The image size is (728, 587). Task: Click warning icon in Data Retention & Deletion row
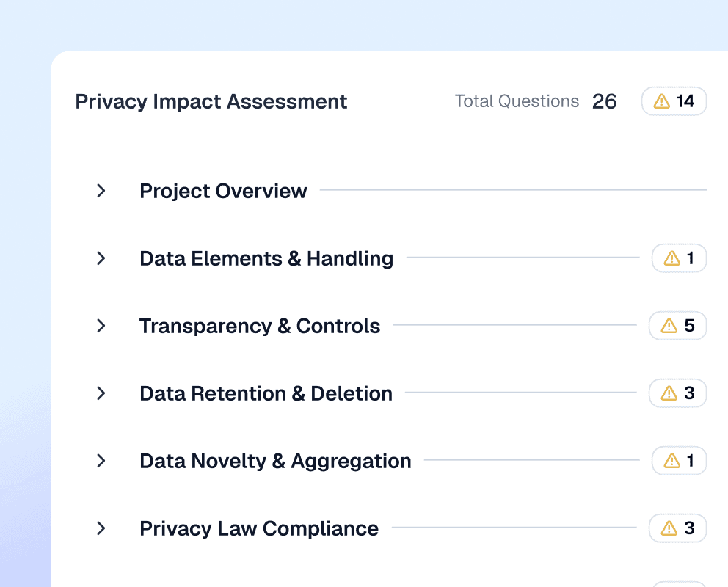(x=669, y=393)
